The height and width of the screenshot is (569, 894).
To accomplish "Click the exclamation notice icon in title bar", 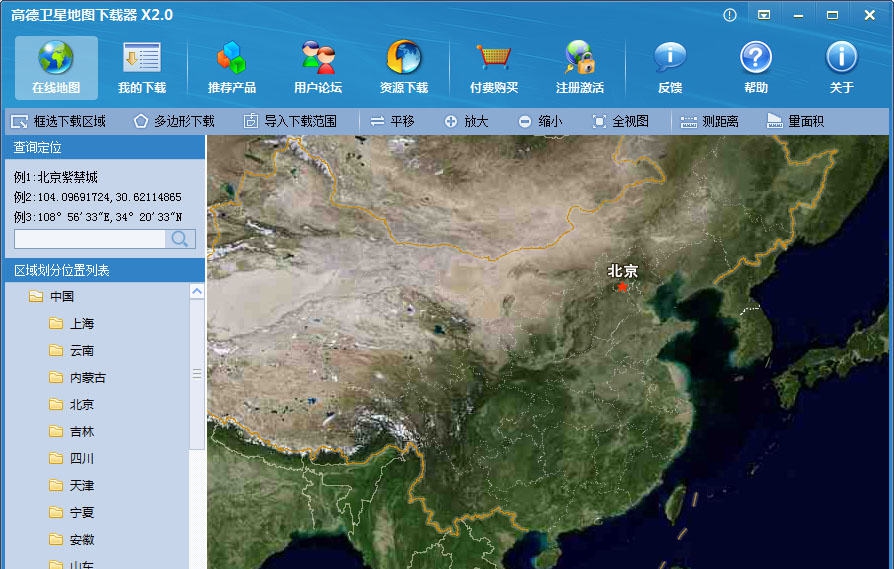I will point(730,15).
